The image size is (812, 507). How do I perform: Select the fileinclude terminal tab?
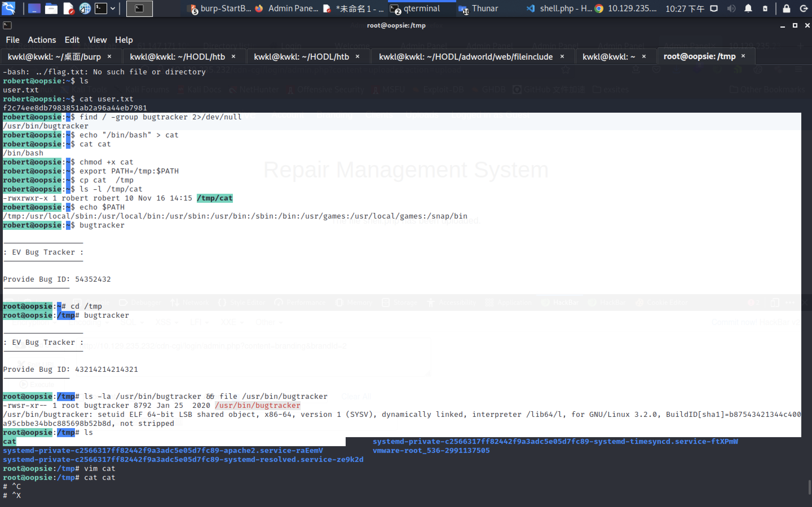coord(466,56)
